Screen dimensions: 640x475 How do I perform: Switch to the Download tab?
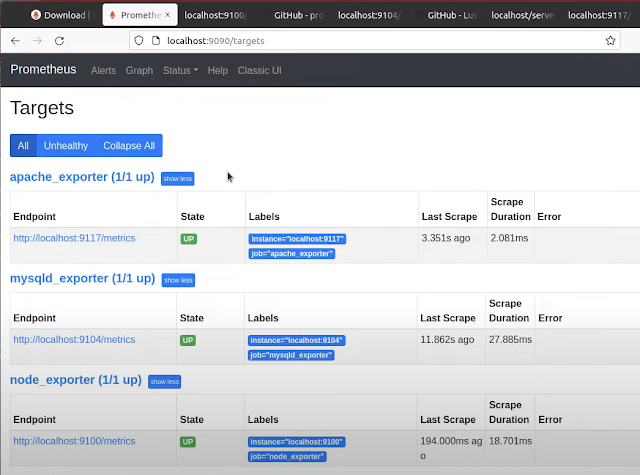click(x=61, y=15)
